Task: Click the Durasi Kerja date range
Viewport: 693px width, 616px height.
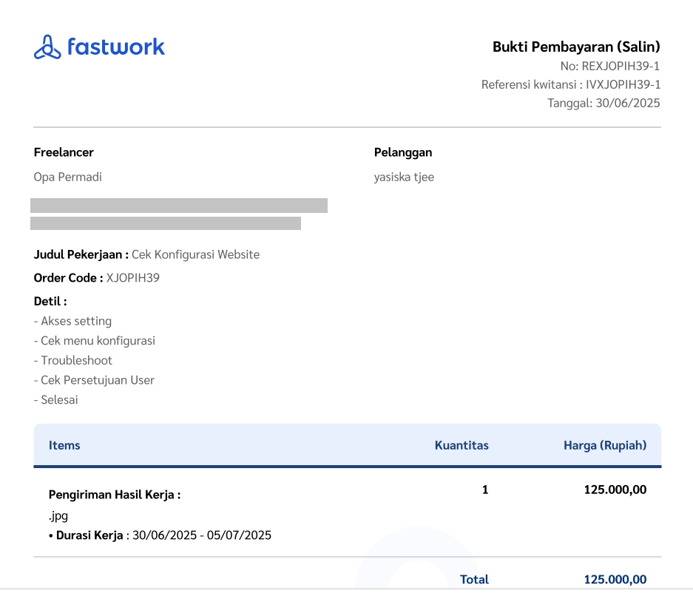Action: tap(201, 535)
